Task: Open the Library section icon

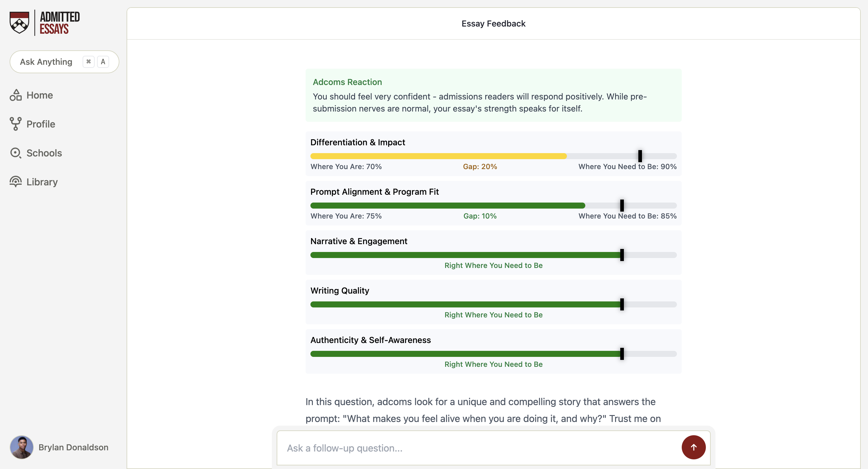Action: [x=16, y=181]
